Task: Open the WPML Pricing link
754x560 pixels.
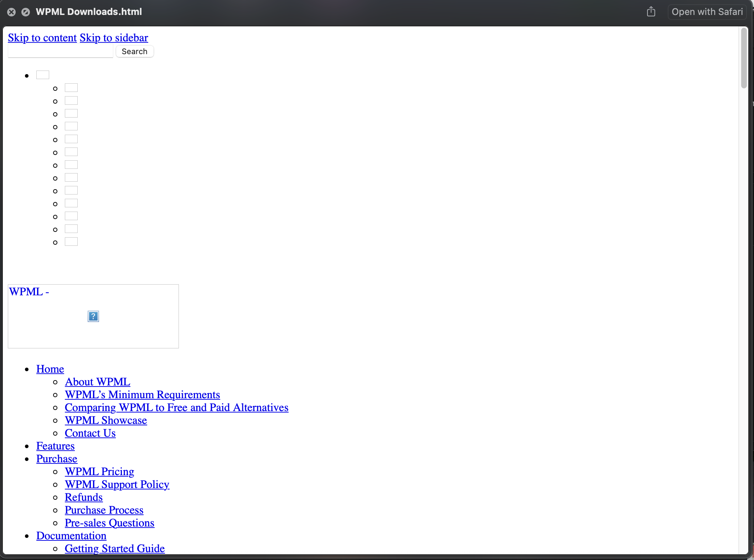Action: [99, 472]
